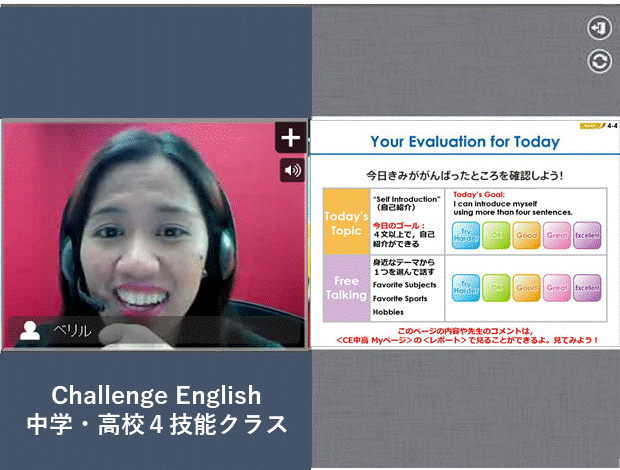Click the exit lesson icon at top right

point(599,28)
